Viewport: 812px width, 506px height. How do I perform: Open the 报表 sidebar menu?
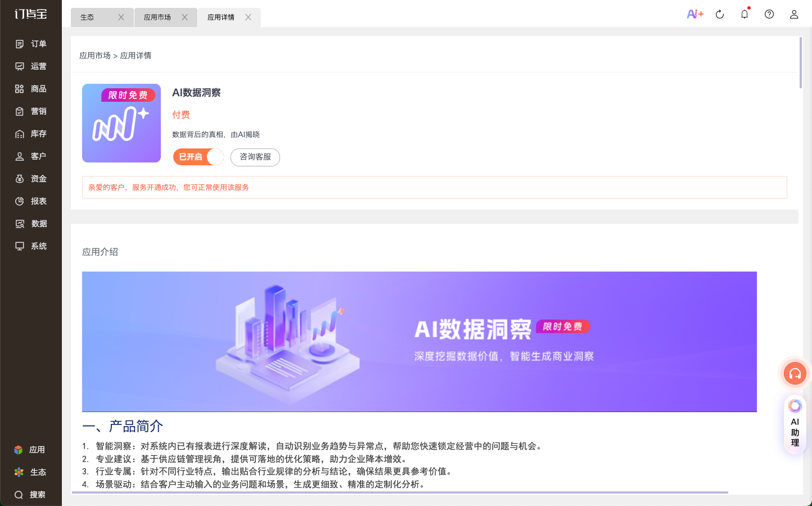click(31, 201)
